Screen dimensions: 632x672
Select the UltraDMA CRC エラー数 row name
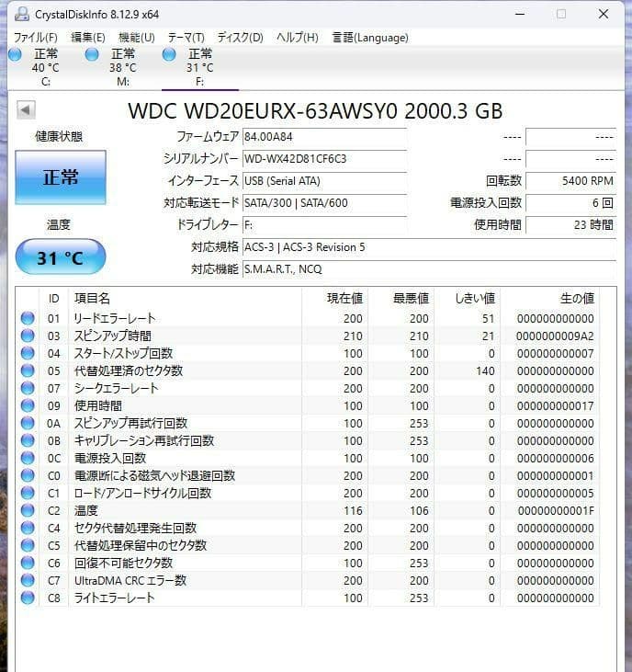130,581
